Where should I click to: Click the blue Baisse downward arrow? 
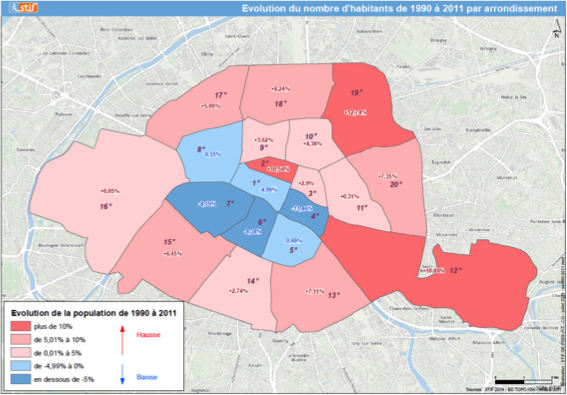tap(122, 374)
